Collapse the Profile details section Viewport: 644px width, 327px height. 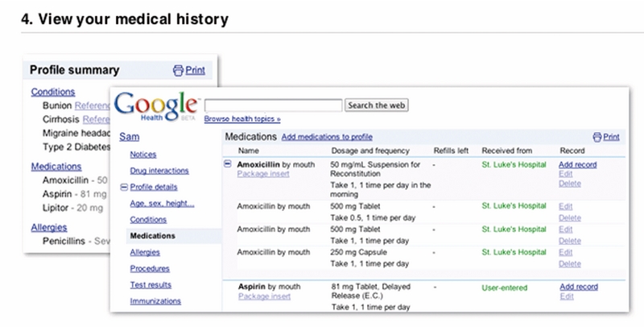124,187
